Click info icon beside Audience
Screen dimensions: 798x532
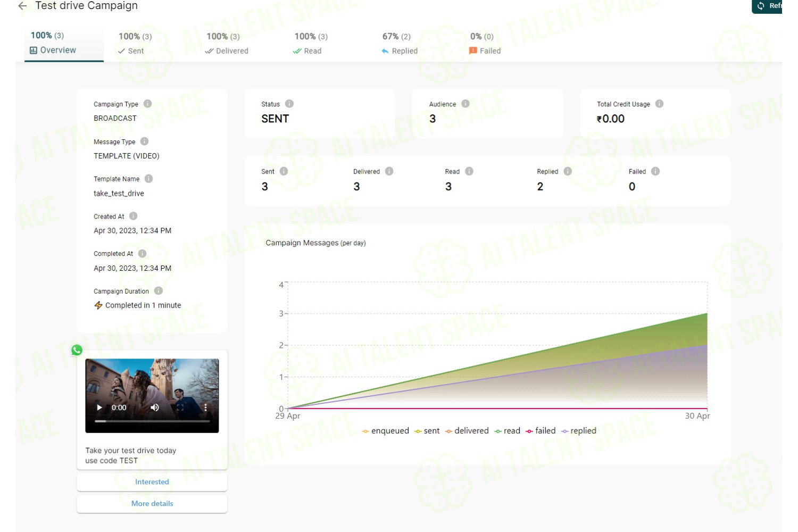(465, 104)
